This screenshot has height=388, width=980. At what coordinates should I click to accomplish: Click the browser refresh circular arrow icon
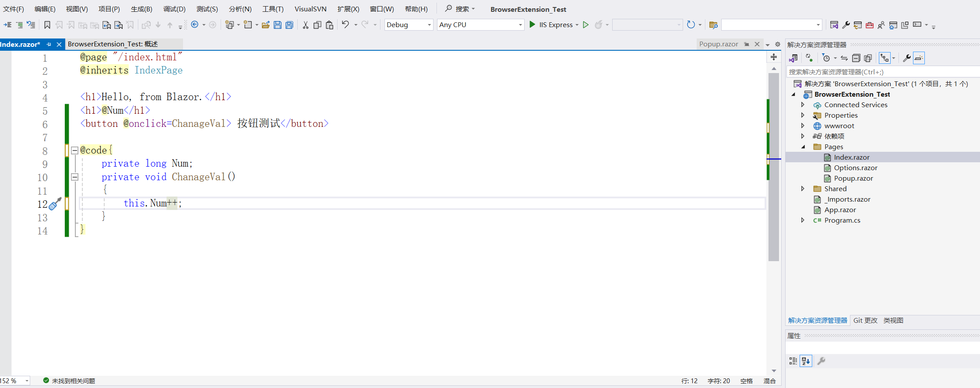pyautogui.click(x=691, y=24)
